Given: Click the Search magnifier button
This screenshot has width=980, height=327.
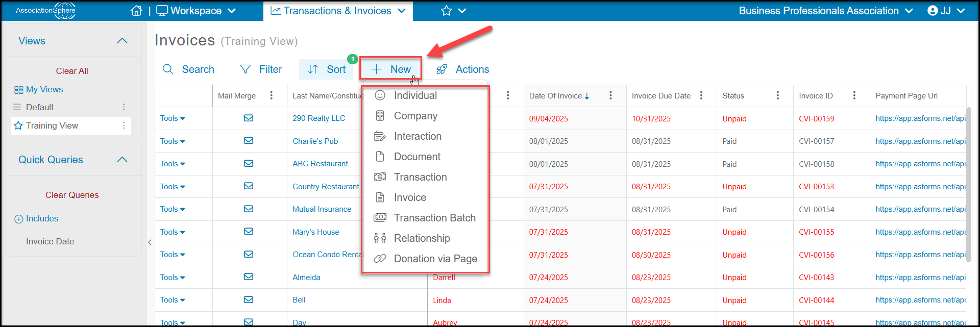Looking at the screenshot, I should [188, 69].
